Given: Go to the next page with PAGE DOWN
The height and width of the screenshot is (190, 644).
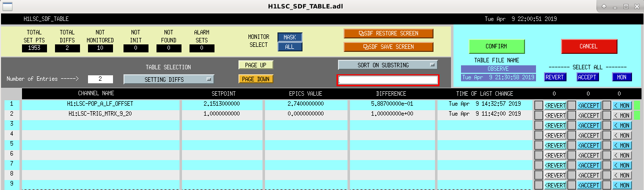Looking at the screenshot, I should pos(256,79).
